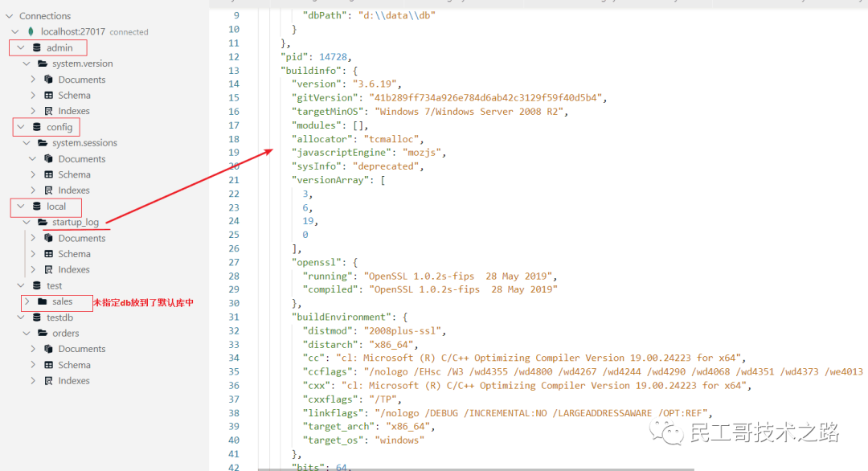Click the orders collection folder icon
This screenshot has height=471, width=868.
point(43,334)
